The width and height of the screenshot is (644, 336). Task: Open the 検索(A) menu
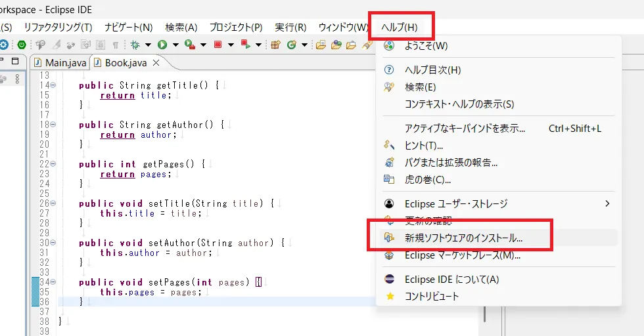pyautogui.click(x=181, y=28)
